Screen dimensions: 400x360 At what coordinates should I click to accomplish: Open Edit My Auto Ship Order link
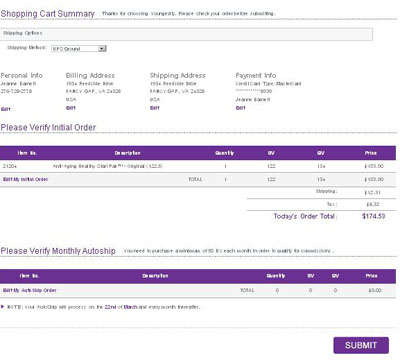click(x=30, y=290)
